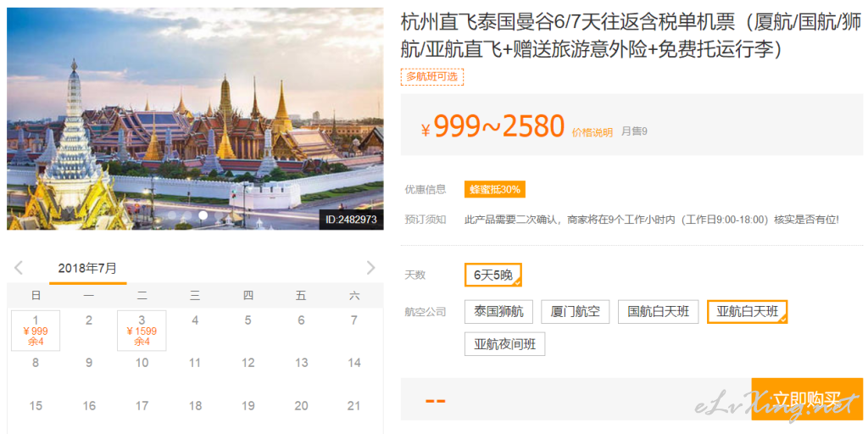Click the 月售9 monthly sales text

click(634, 131)
